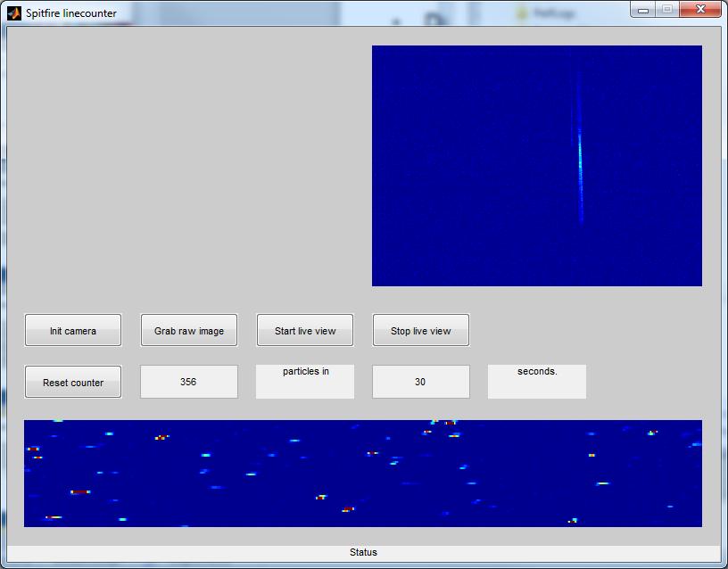Click the Status bar text
728x569 pixels.
(x=363, y=552)
